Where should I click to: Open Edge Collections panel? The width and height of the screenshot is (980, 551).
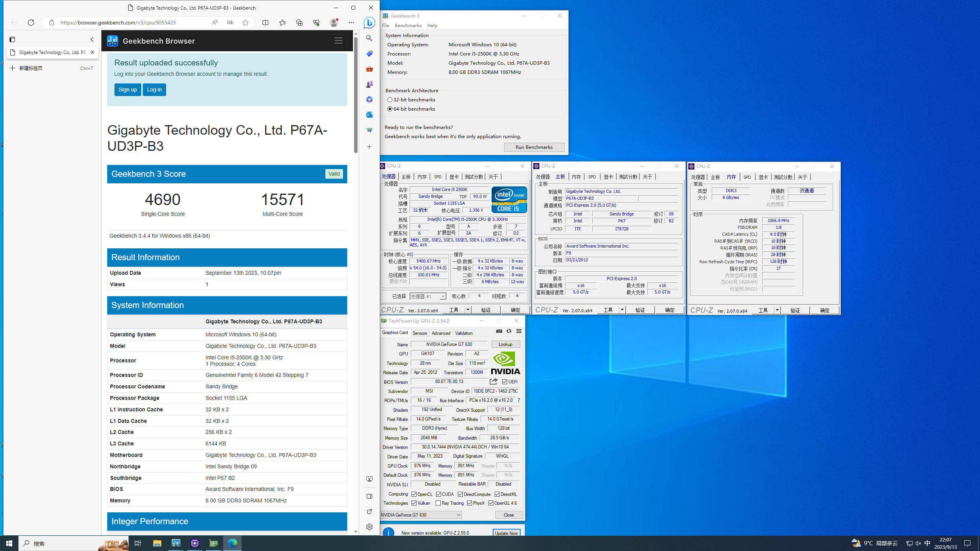click(x=299, y=23)
